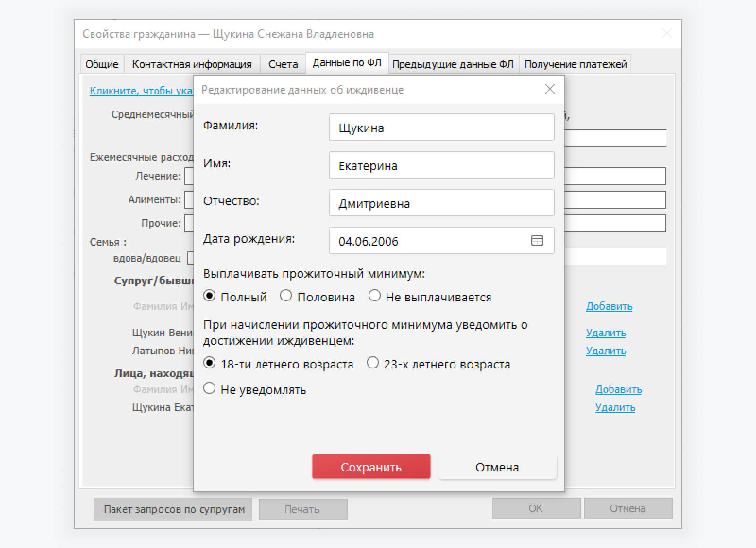Open the 'Контактная информация' tab
This screenshot has width=756, height=548.
pos(192,64)
